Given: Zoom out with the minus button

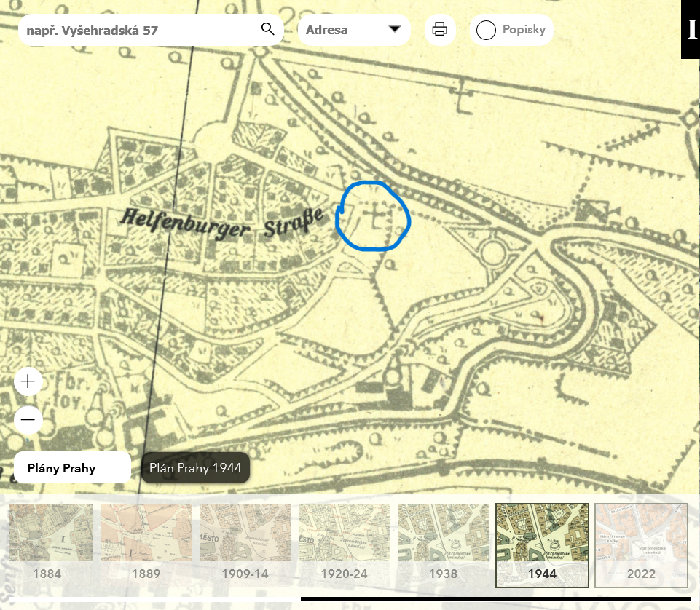Looking at the screenshot, I should [28, 420].
